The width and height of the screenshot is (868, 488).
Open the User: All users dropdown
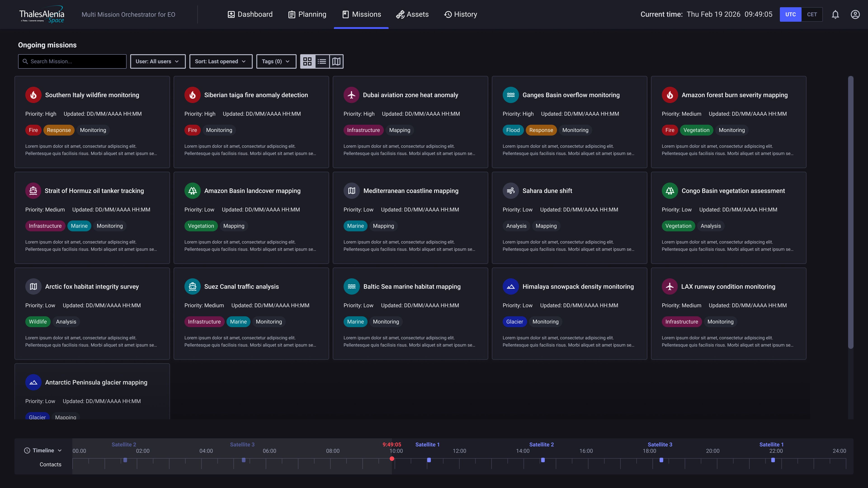(158, 61)
